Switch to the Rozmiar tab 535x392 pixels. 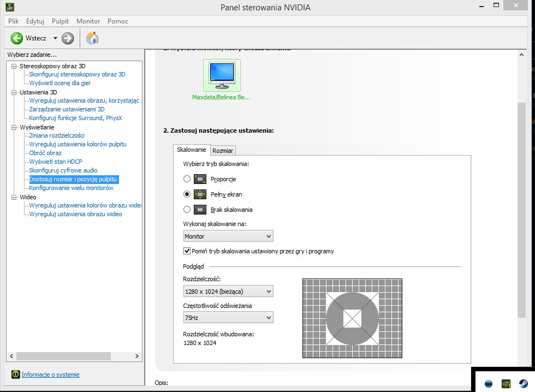pyautogui.click(x=223, y=151)
